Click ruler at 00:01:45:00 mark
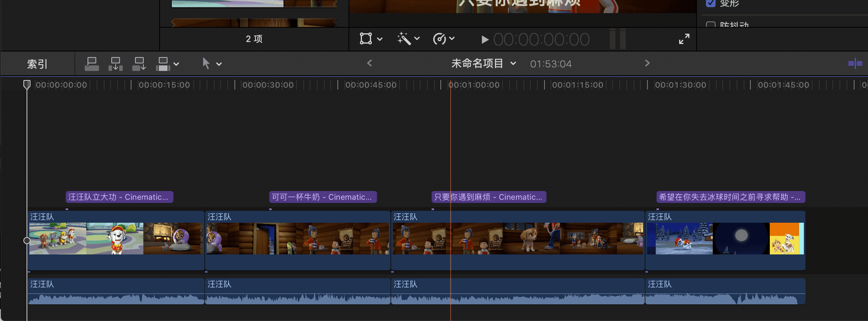Image resolution: width=868 pixels, height=321 pixels. click(x=783, y=85)
